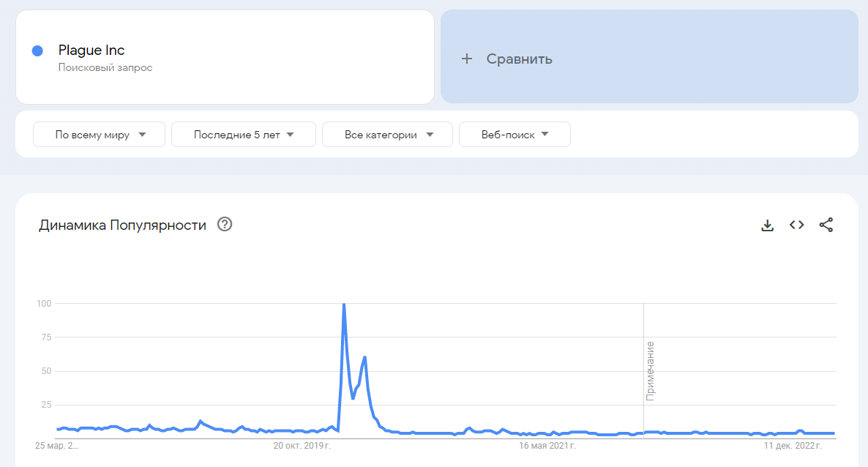Open help icon beside Динамика Популярности

click(225, 225)
